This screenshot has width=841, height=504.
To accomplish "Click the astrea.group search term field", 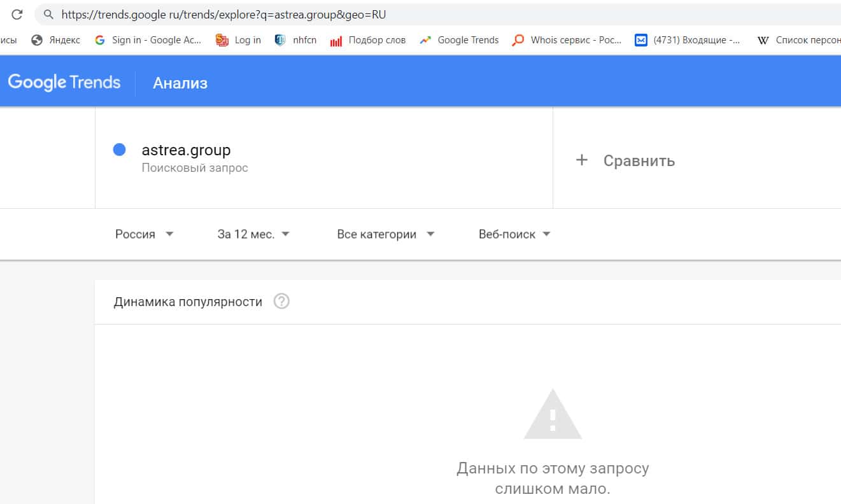I will 324,158.
